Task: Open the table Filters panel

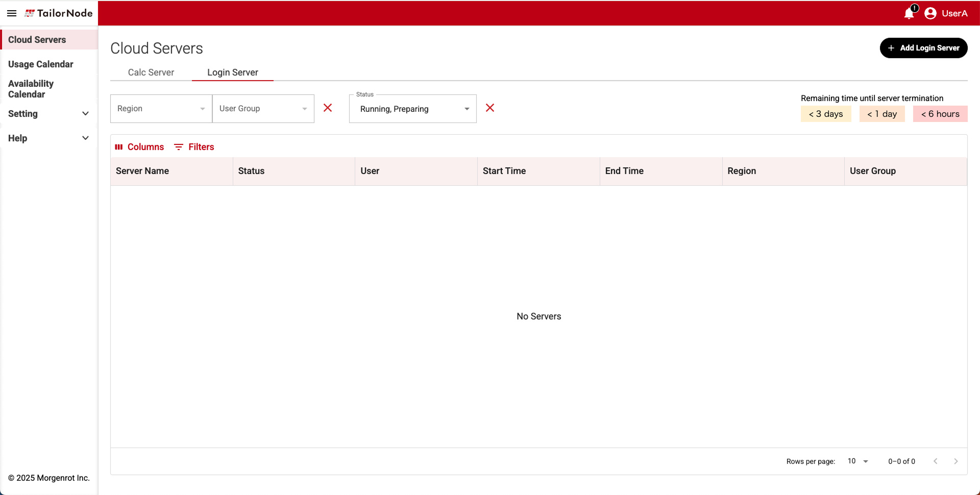Action: coord(194,147)
